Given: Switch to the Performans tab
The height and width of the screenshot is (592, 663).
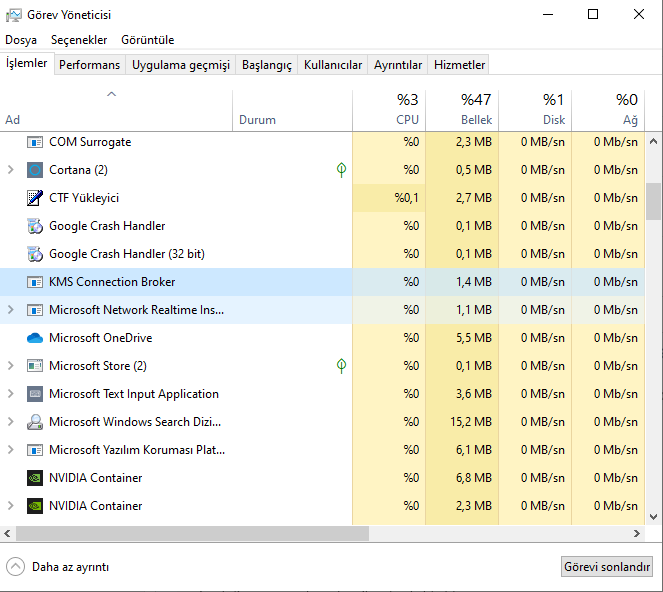Looking at the screenshot, I should [x=89, y=65].
